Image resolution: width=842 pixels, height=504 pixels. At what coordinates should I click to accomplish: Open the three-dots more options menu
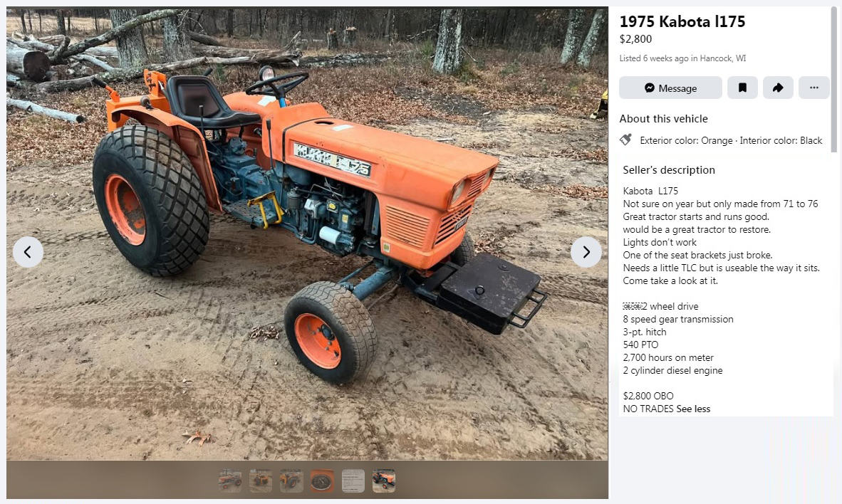pos(814,88)
